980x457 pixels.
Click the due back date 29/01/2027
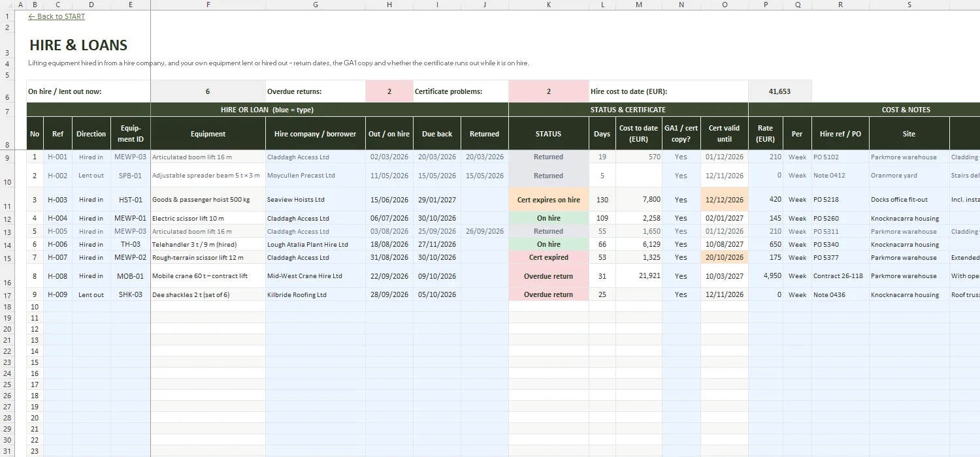tap(437, 200)
